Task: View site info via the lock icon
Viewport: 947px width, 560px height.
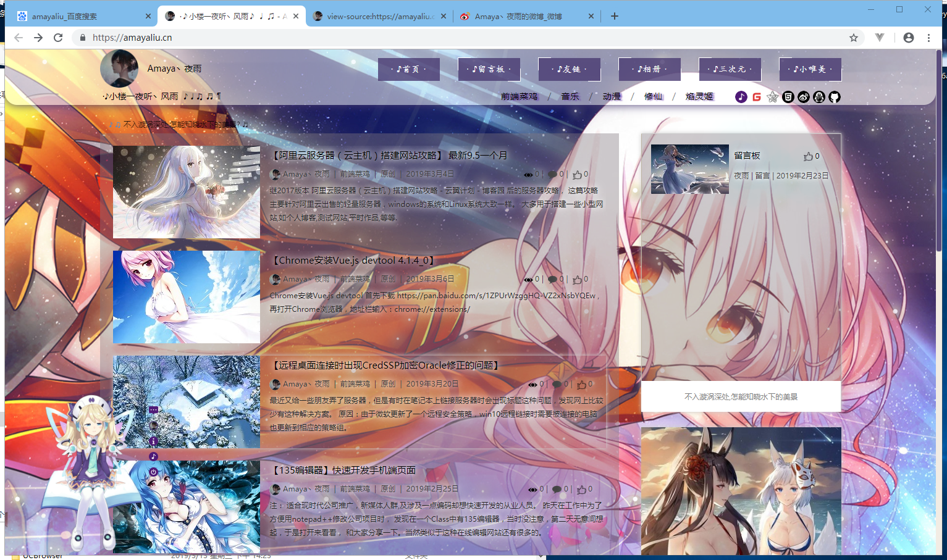Action: pyautogui.click(x=82, y=38)
